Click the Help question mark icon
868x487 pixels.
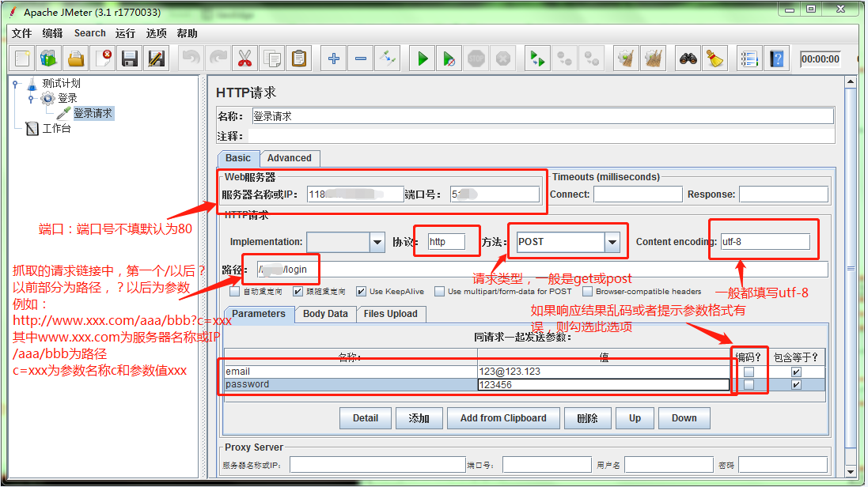[777, 59]
